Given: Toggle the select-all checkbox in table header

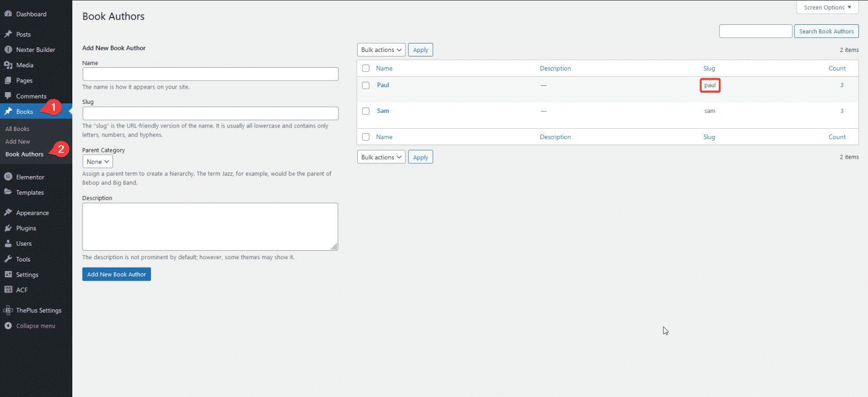Looking at the screenshot, I should tap(366, 68).
